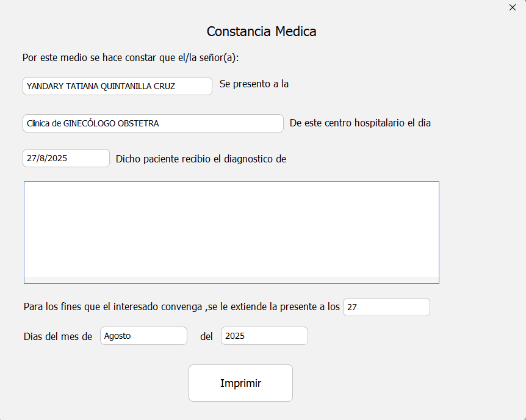Select the month field containing Agosto
The width and height of the screenshot is (526, 420).
tap(143, 336)
